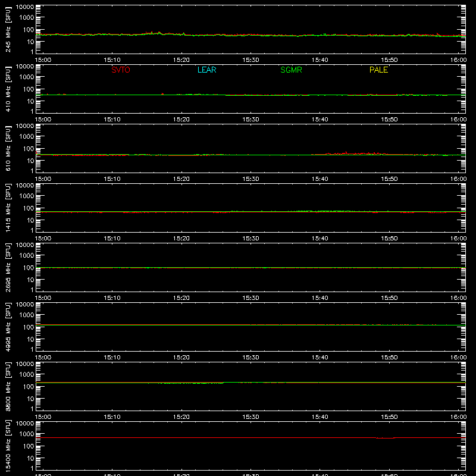The width and height of the screenshot is (476, 476).
Task: Click the 610 MHz burst near 15:43
Action: (346, 152)
